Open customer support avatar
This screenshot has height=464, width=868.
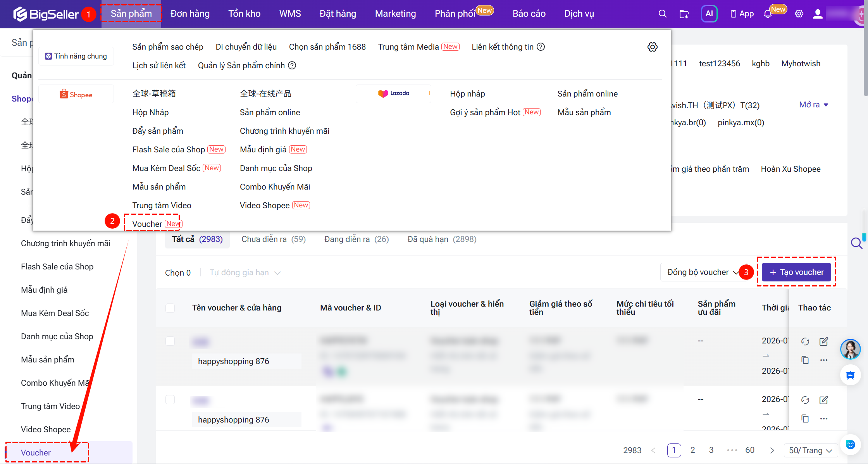click(x=850, y=349)
